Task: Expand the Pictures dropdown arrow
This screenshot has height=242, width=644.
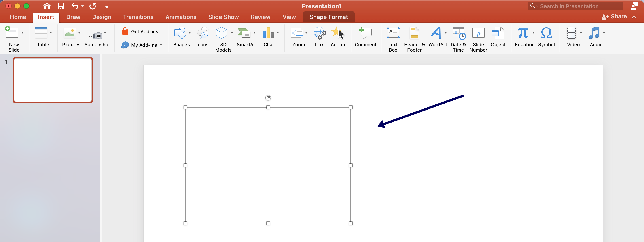Action: [x=79, y=33]
